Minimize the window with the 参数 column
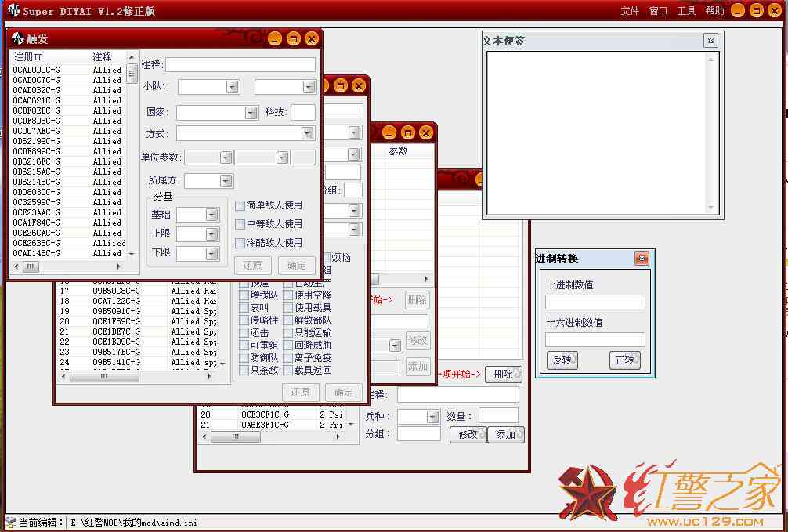Screen dimensions: 788x532 point(389,132)
